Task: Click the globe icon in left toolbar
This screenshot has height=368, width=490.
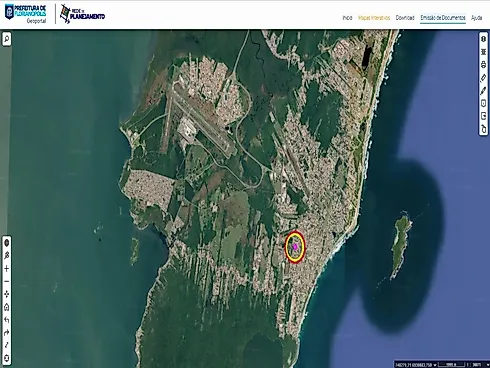Action: (6, 243)
